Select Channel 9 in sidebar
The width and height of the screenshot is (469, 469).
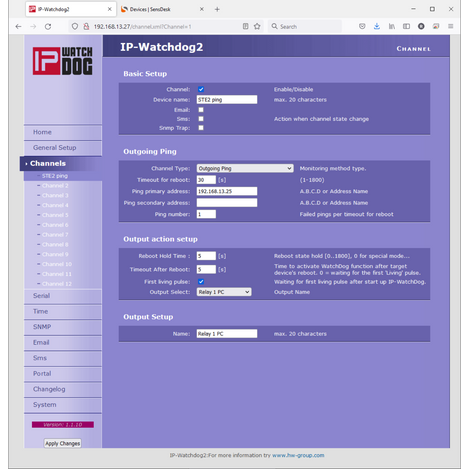[55, 254]
